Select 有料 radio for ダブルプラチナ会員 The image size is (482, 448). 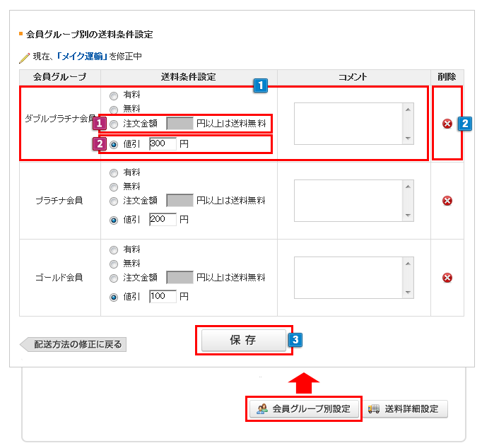pyautogui.click(x=114, y=95)
